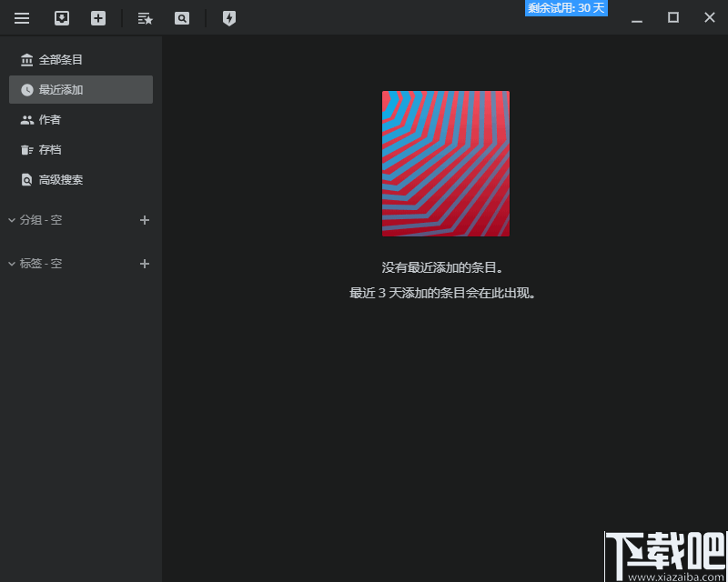Click the 分组 - 空 section label
This screenshot has height=582, width=728.
[41, 220]
